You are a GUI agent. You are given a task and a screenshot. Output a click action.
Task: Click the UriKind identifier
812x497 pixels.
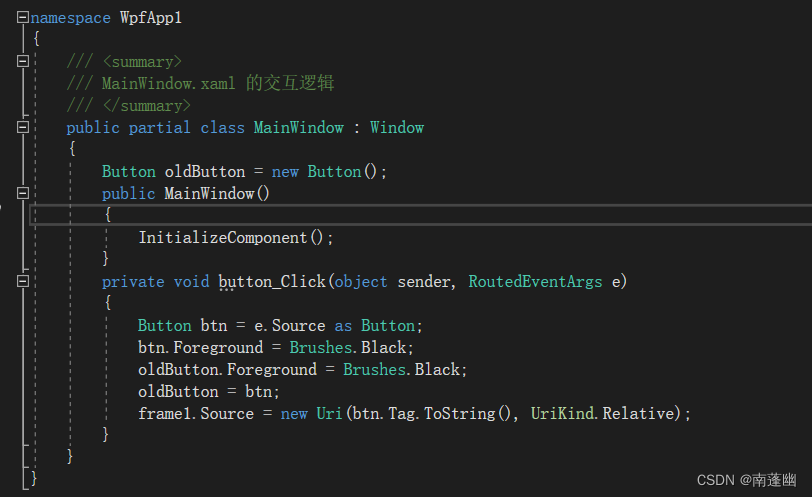click(566, 413)
